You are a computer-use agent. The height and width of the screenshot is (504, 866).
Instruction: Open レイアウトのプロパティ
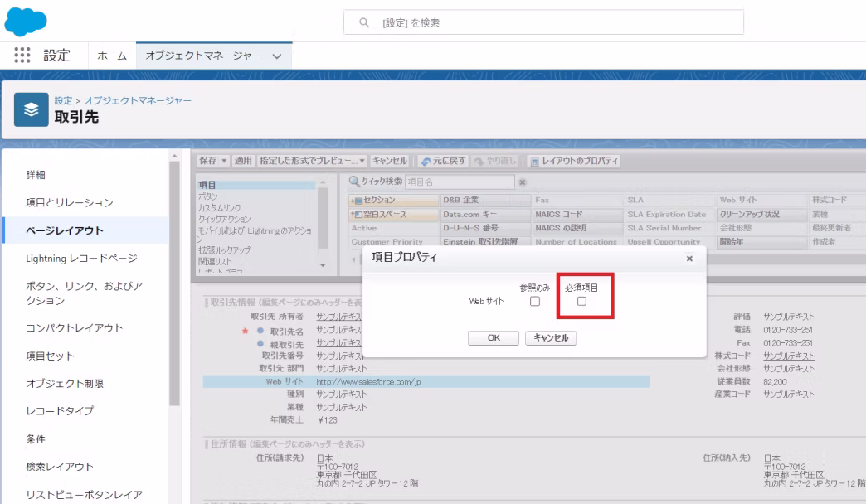coord(573,161)
